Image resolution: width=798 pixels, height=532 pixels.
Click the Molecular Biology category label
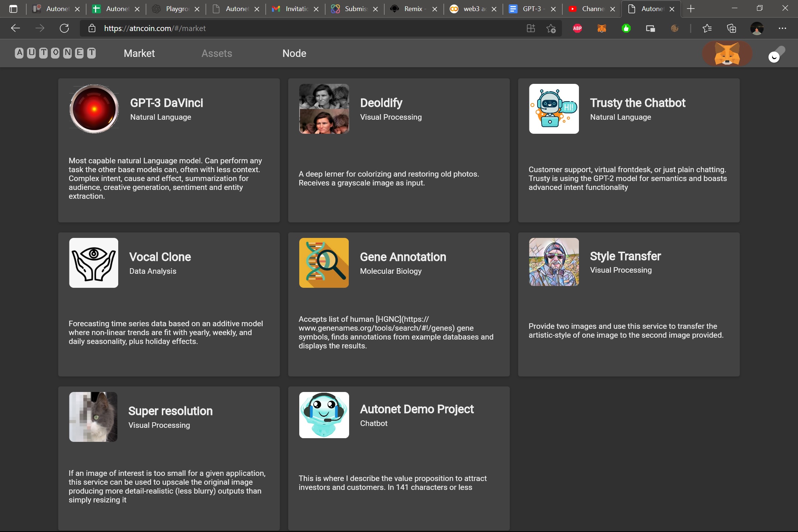click(391, 271)
